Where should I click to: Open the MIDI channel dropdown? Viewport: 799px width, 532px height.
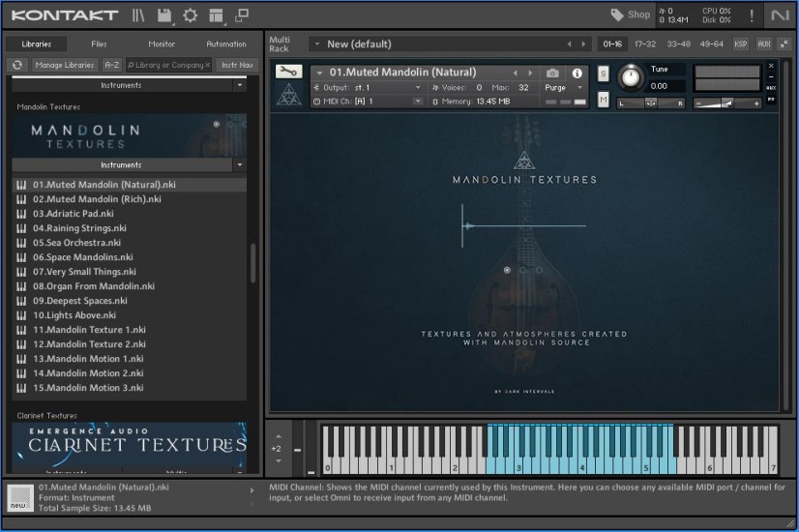[x=418, y=101]
